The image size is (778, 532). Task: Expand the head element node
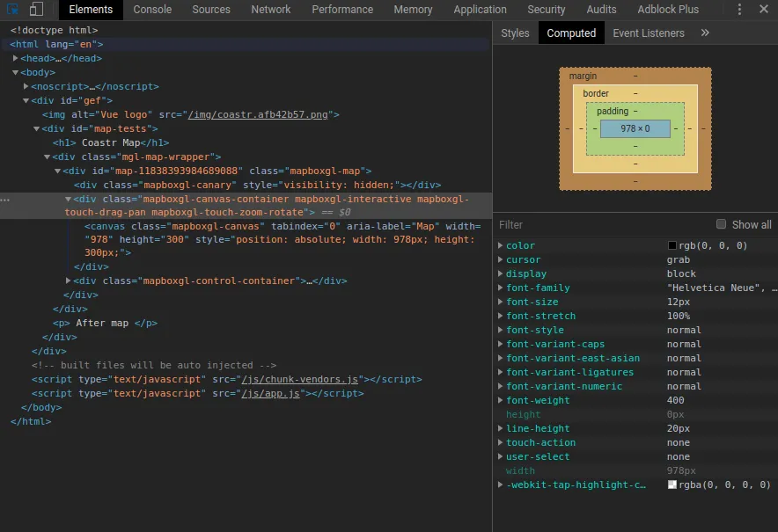click(x=16, y=58)
